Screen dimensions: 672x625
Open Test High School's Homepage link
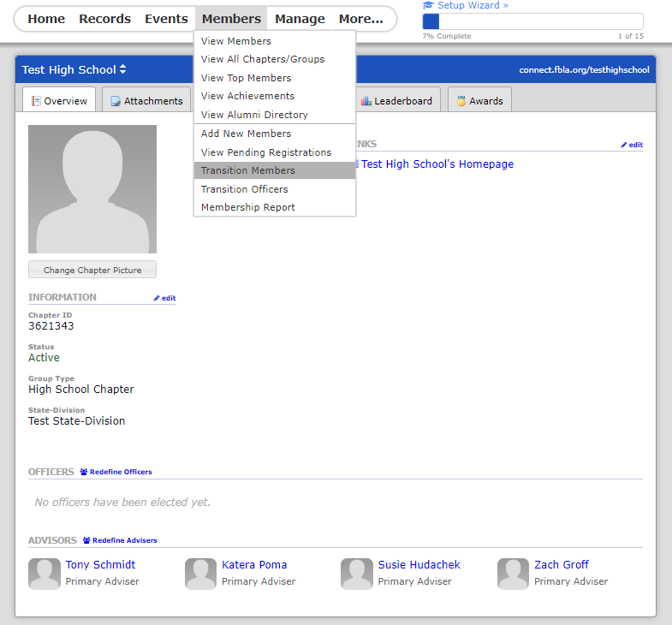(x=437, y=164)
